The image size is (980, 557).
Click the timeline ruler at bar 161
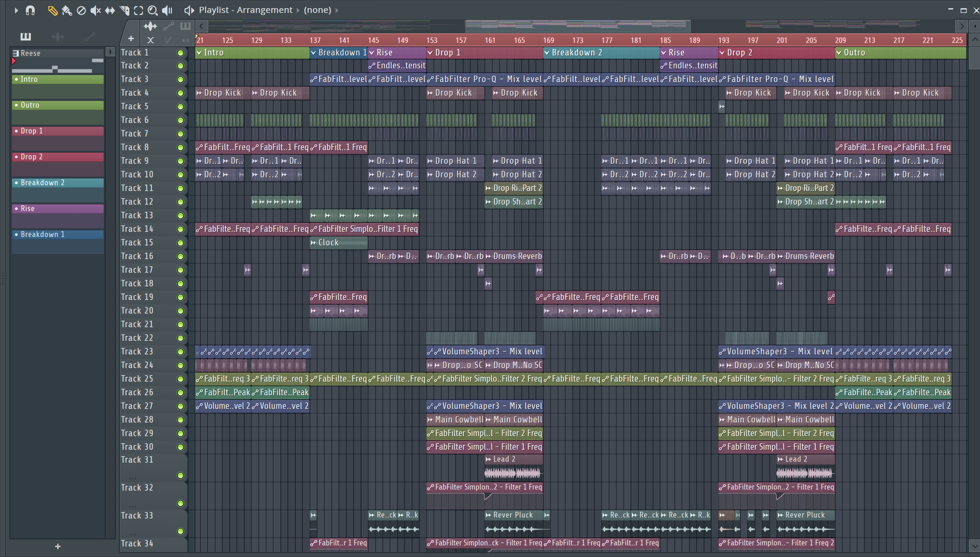pyautogui.click(x=490, y=40)
